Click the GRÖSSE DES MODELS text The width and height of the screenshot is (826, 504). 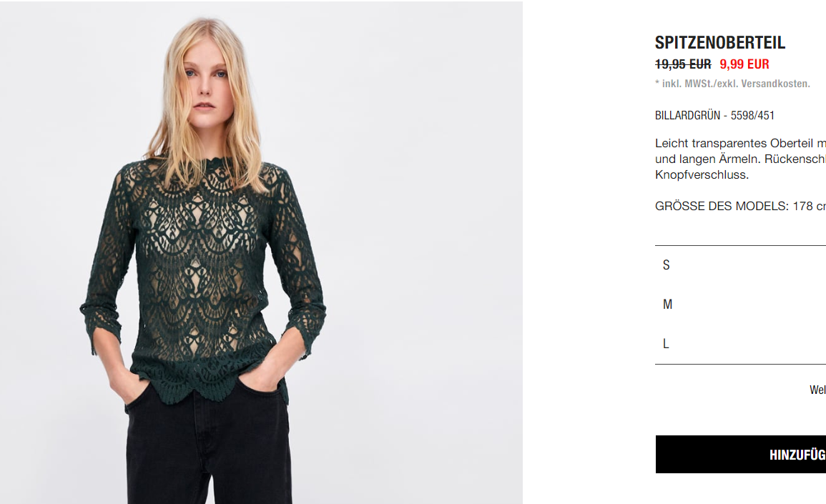tap(722, 207)
